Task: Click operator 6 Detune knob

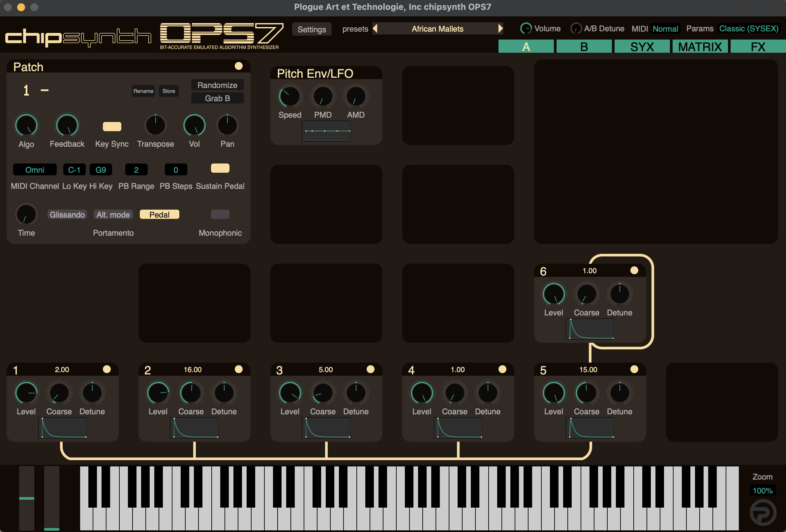Action: point(620,294)
